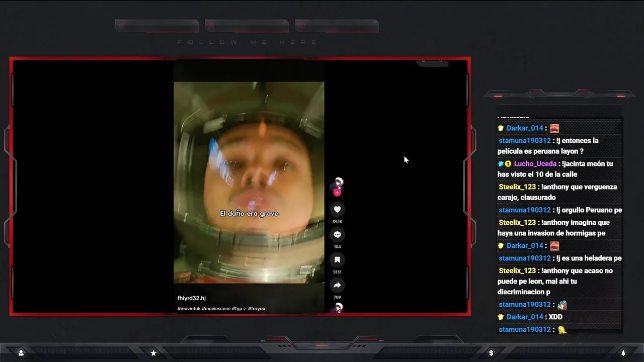The height and width of the screenshot is (362, 644).
Task: Click stamuna190312 on 'es una heladera pe' message
Action: [525, 258]
